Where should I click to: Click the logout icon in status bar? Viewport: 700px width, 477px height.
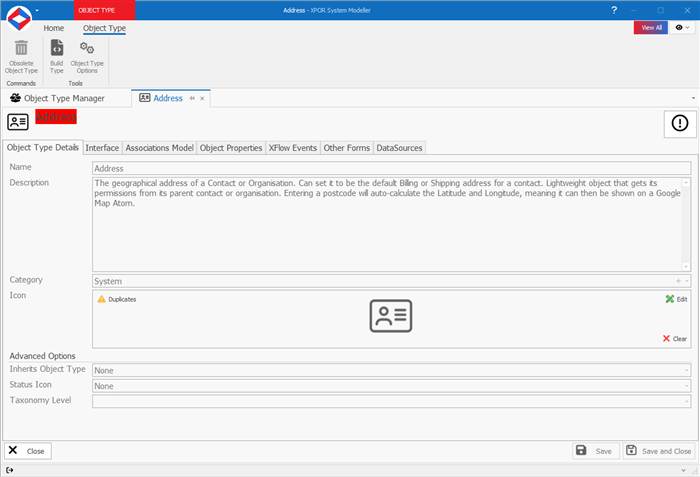coord(10,470)
